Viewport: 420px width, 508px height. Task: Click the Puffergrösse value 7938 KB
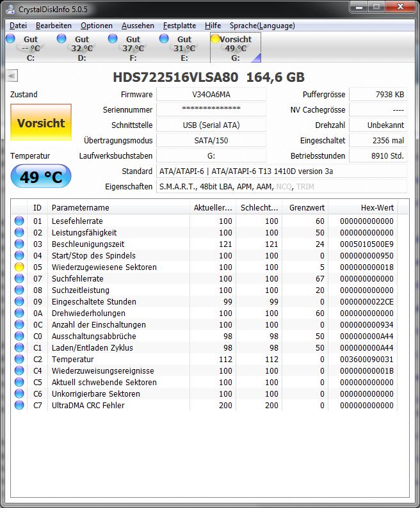pyautogui.click(x=378, y=94)
